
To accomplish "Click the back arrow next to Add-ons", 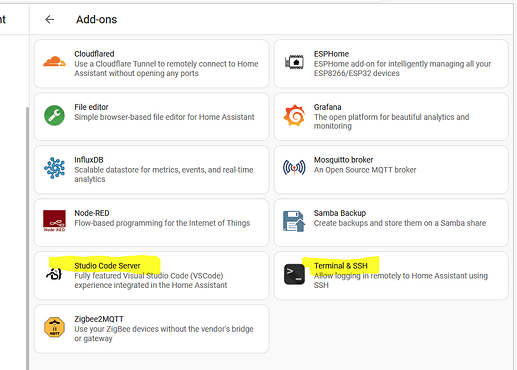I will pyautogui.click(x=49, y=19).
